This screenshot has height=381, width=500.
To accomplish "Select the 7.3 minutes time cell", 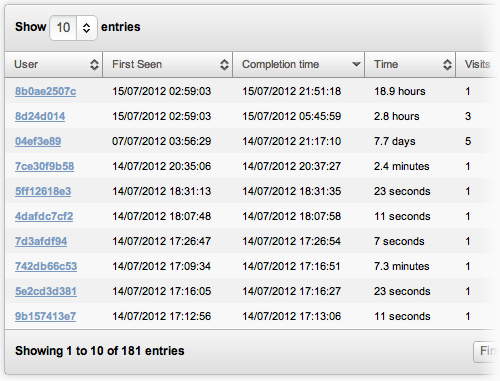I will coord(402,266).
